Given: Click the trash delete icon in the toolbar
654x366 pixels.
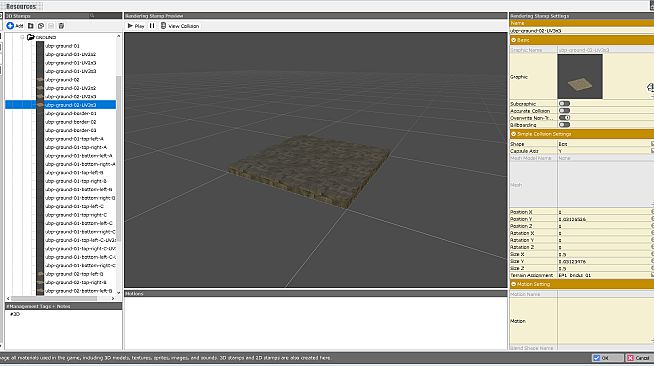Looking at the screenshot, I should click(x=61, y=26).
